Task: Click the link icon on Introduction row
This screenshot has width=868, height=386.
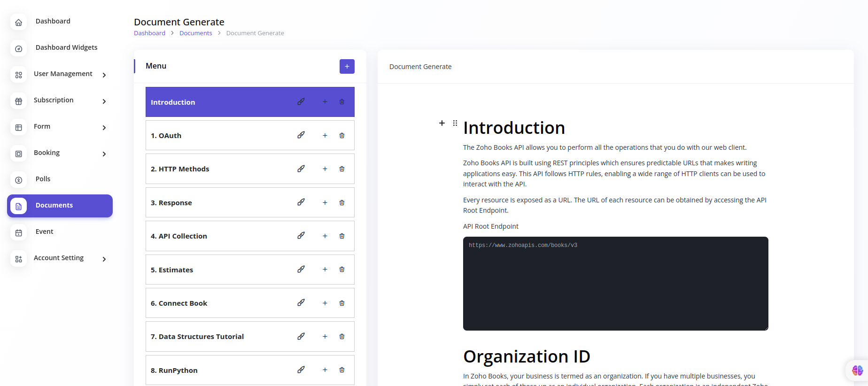Action: coord(301,101)
